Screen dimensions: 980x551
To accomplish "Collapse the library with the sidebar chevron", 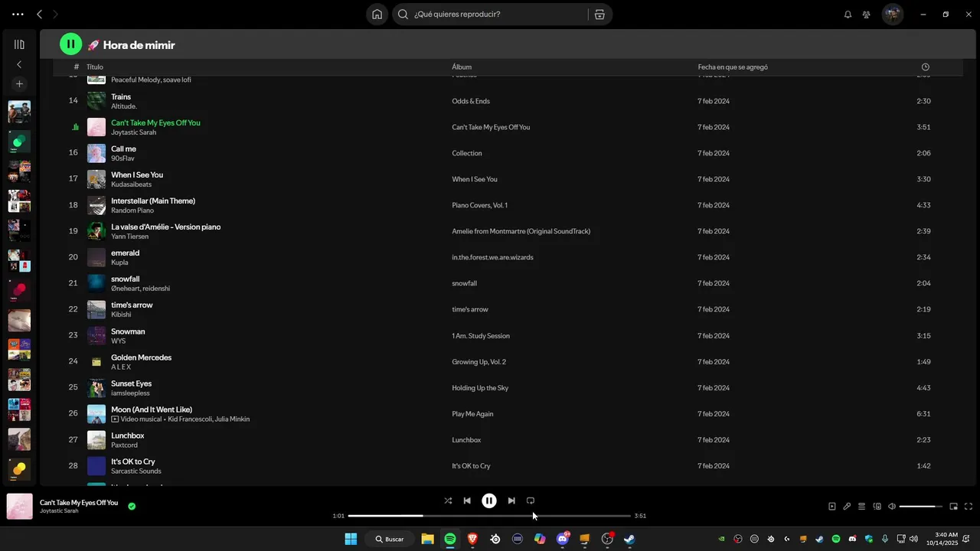I will [x=19, y=64].
